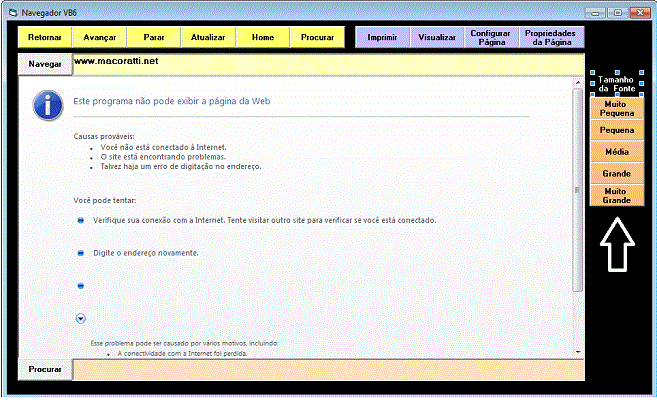Expand more information with the down-arrow circle icon
The height and width of the screenshot is (400, 657).
80,319
